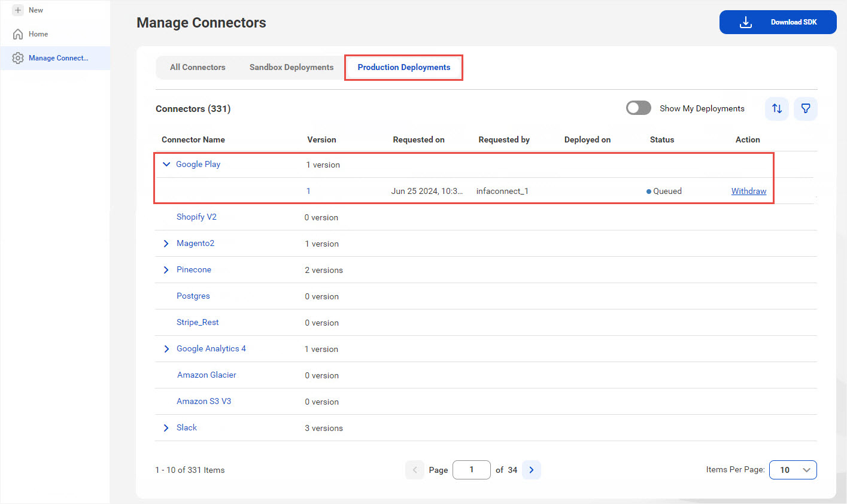The width and height of the screenshot is (847, 504).
Task: Click the 1 - 10 of 331 Items text
Action: pyautogui.click(x=190, y=470)
